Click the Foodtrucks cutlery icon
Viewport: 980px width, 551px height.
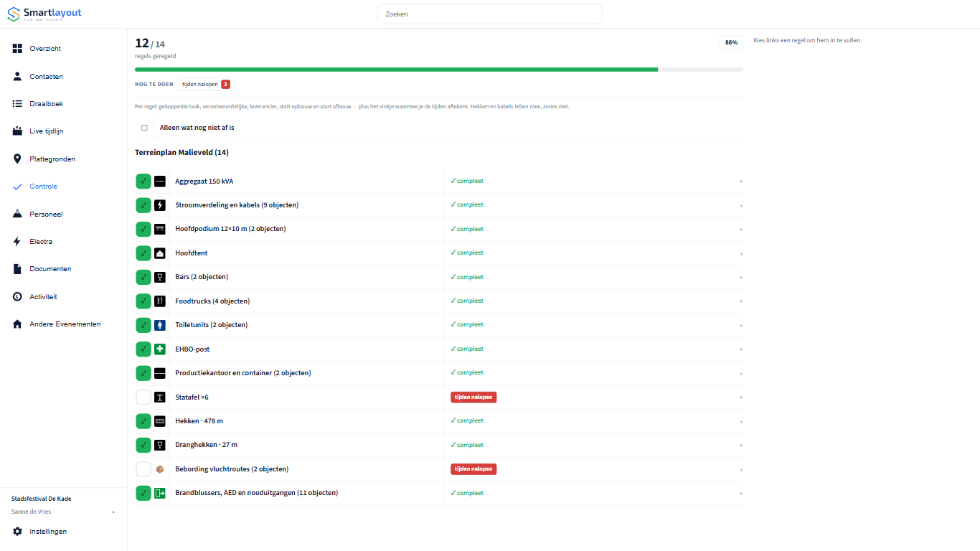coord(160,301)
